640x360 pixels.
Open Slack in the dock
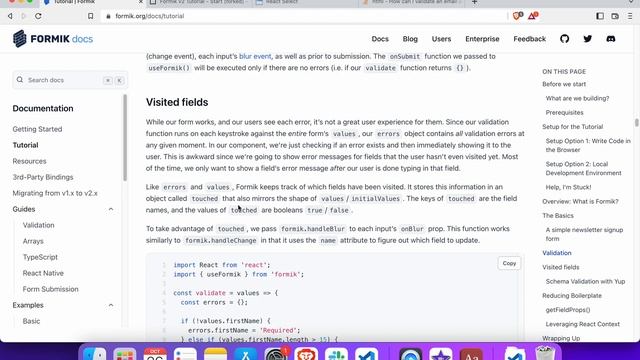pyautogui.click(x=336, y=354)
